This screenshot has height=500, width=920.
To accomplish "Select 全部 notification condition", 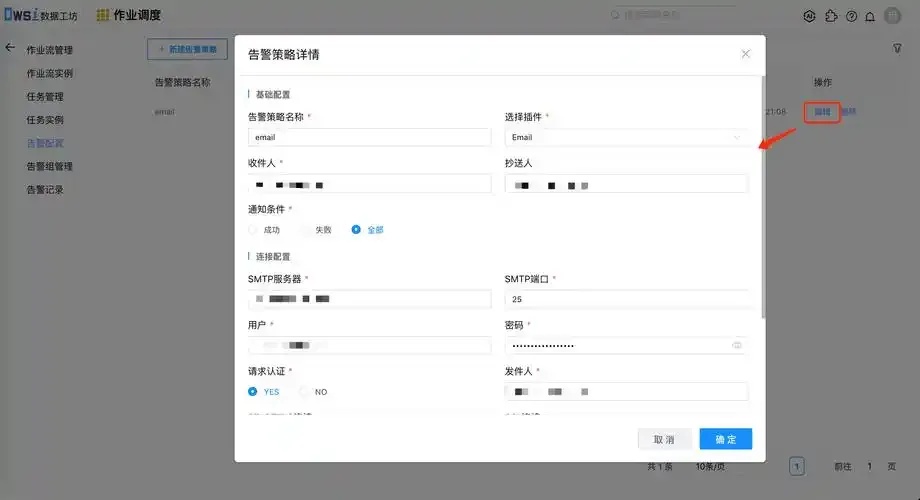I will [356, 229].
